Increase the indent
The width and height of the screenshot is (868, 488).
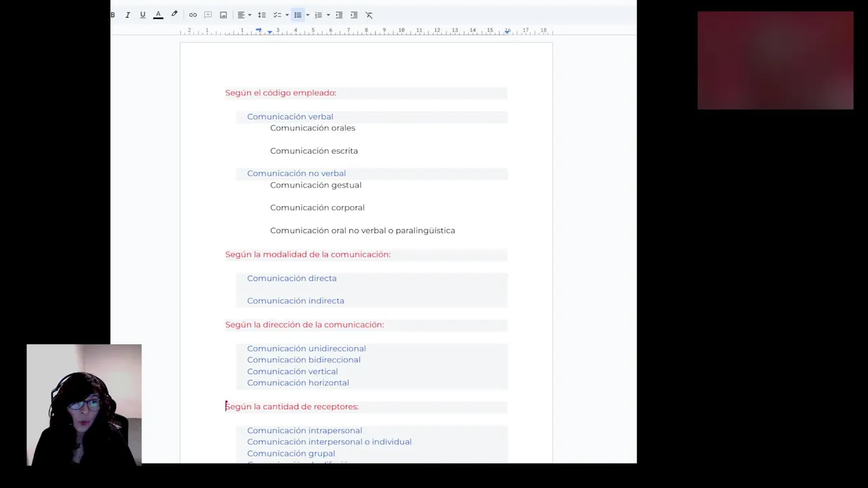click(x=354, y=15)
